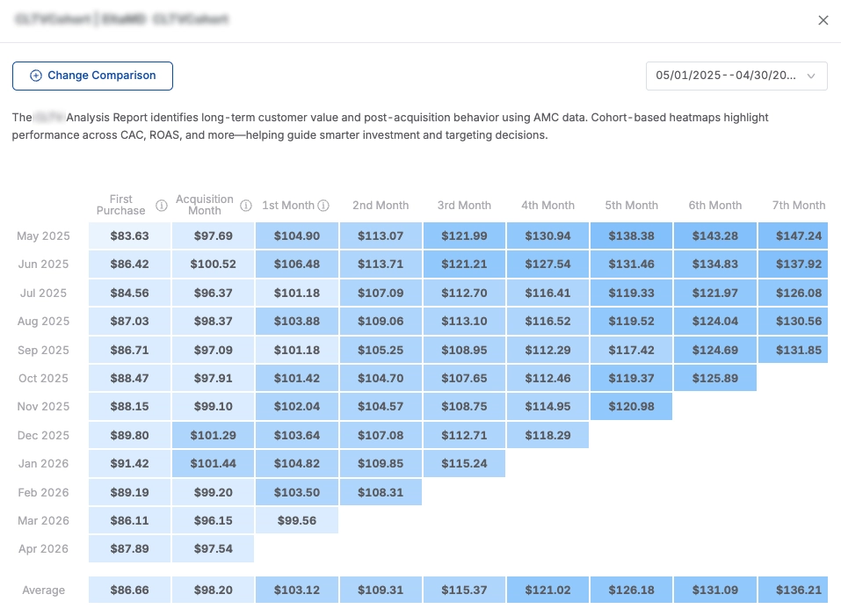This screenshot has width=841, height=616.
Task: Click the $104.57 Nov 2025 cell
Action: 381,406
